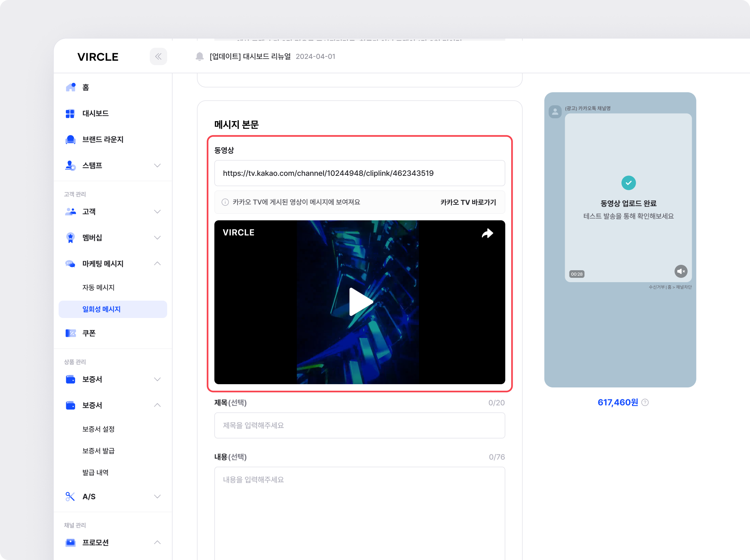The height and width of the screenshot is (560, 750).
Task: Open the 대시보드 리뉴얼 update notice
Action: pos(250,56)
